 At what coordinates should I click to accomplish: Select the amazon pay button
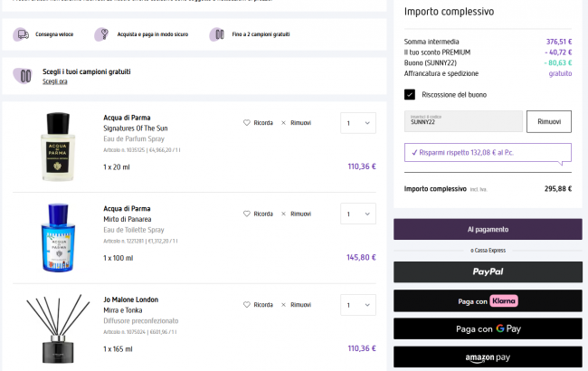(x=488, y=357)
